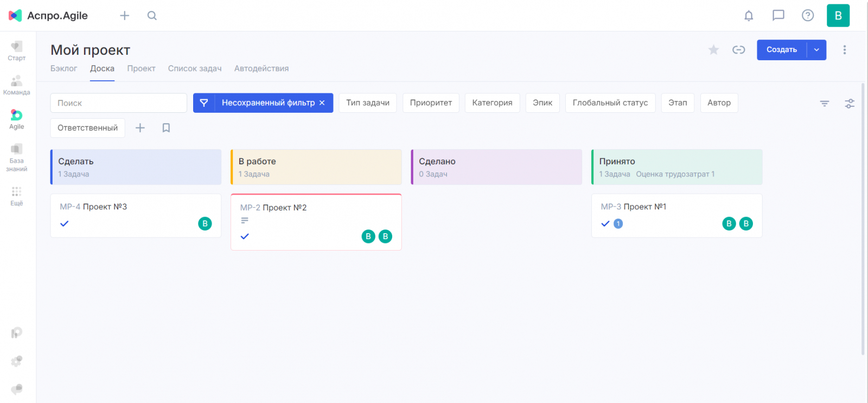Screen dimensions: 868x403
Task: Click the help question mark icon
Action: (808, 16)
